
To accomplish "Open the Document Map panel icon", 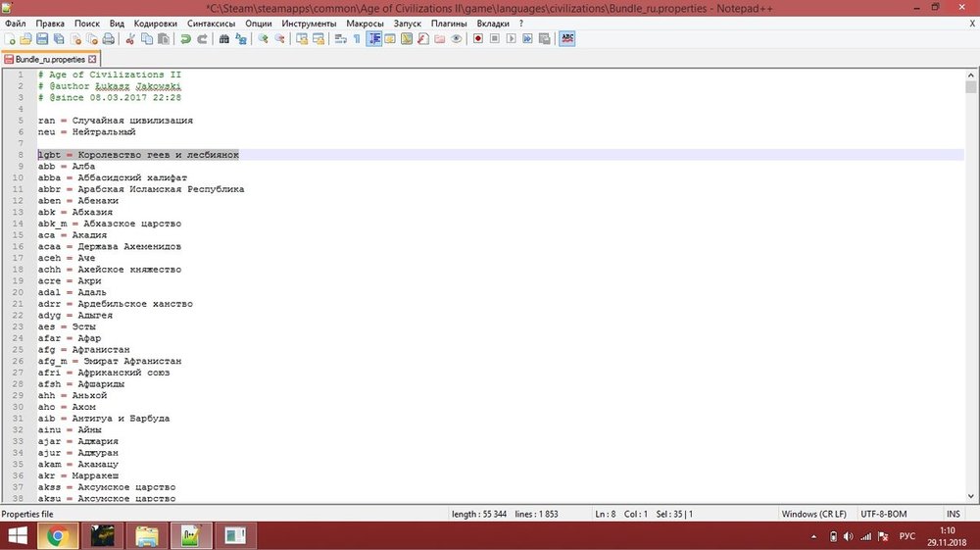I will [x=407, y=39].
